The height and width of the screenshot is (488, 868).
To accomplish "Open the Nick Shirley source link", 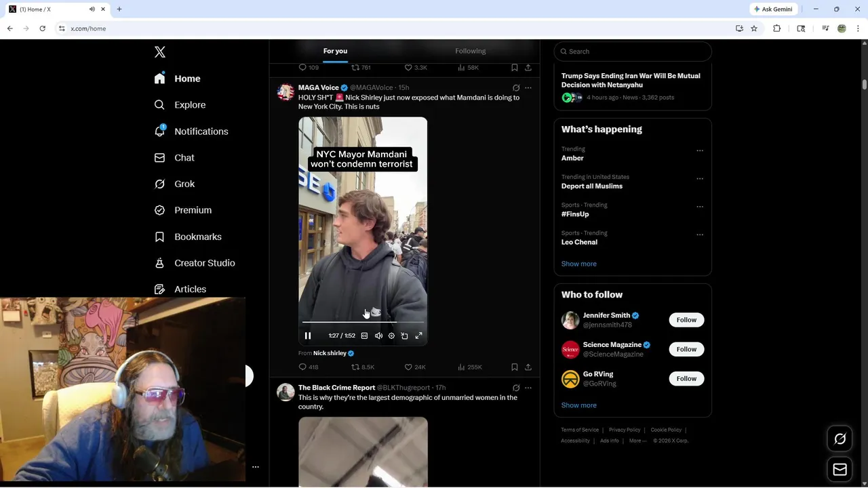I will point(334,353).
